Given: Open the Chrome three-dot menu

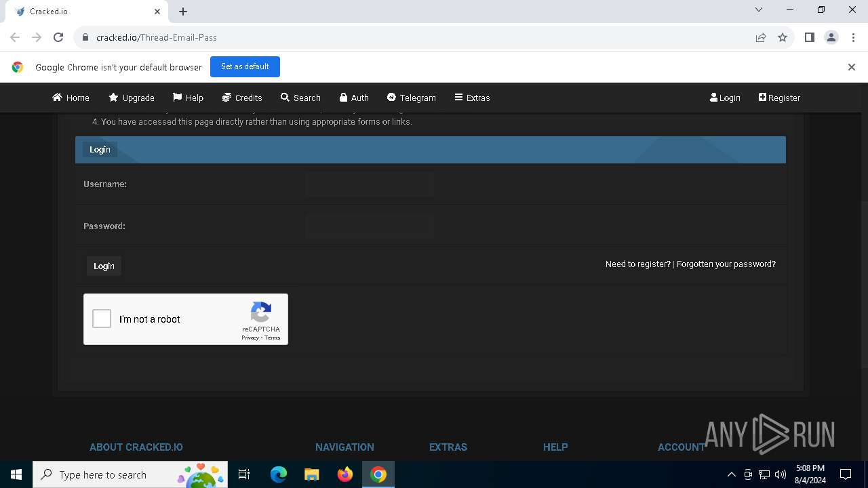Looking at the screenshot, I should 852,37.
